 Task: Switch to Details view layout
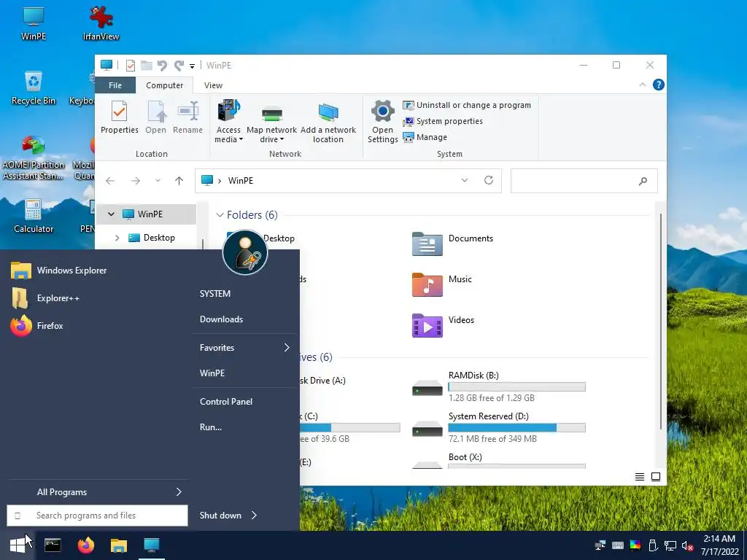point(640,477)
